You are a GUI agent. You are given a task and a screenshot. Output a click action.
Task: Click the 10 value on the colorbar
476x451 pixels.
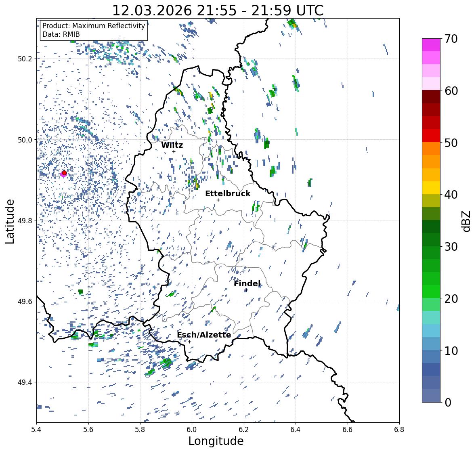coord(451,350)
